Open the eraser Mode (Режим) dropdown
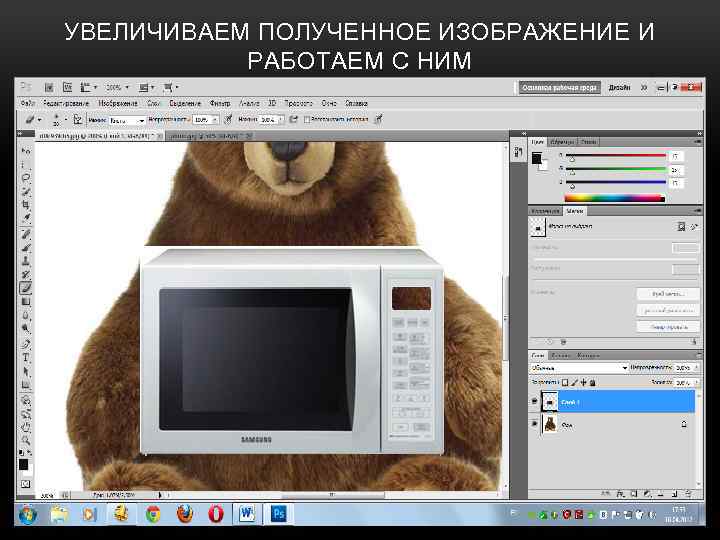720x540 pixels. click(127, 120)
